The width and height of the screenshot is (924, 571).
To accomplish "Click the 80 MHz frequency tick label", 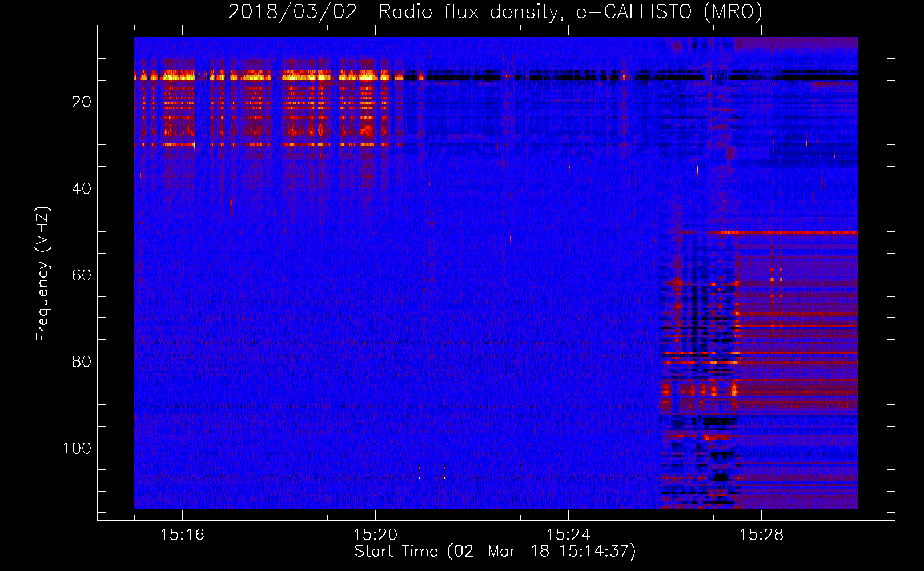I will point(82,361).
